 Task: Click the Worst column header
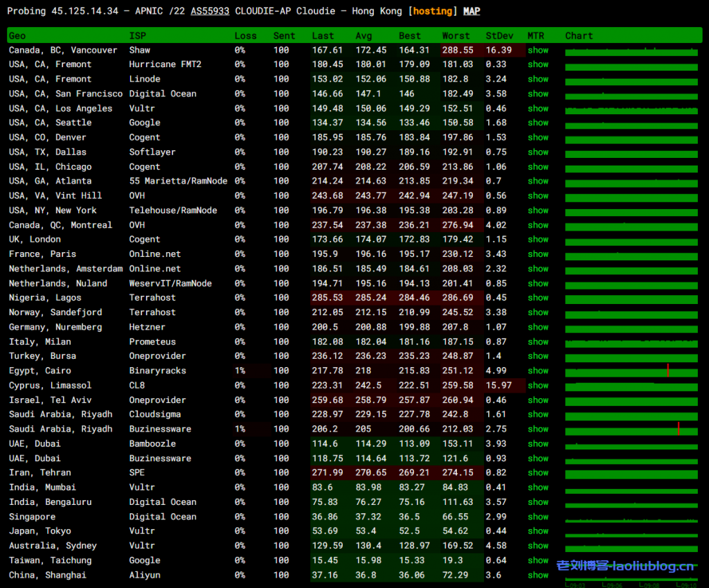(456, 36)
